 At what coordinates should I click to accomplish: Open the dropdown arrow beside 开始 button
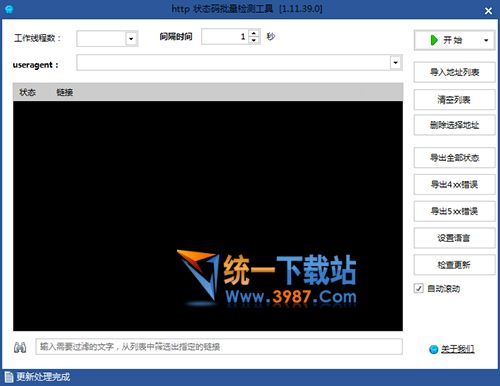486,40
